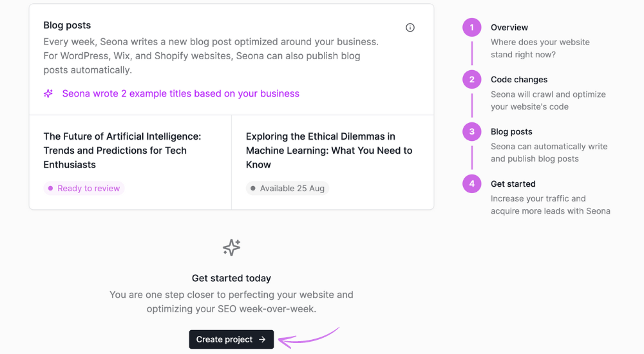Click the Ready to review status badge

pos(84,189)
